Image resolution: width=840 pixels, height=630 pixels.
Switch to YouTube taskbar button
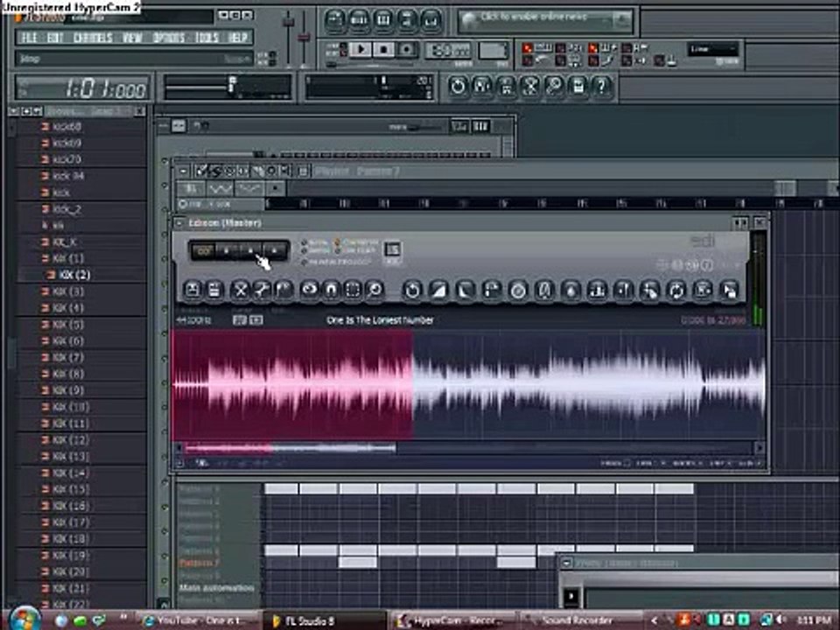pyautogui.click(x=198, y=620)
